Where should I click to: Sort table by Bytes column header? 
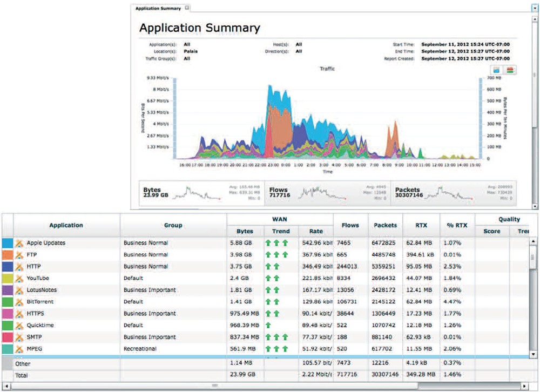coord(245,231)
